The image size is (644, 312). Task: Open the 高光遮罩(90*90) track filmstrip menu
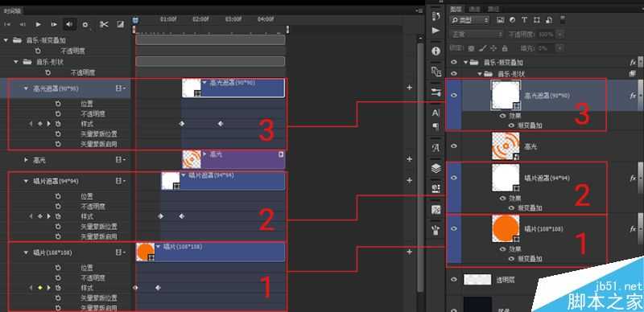point(122,88)
